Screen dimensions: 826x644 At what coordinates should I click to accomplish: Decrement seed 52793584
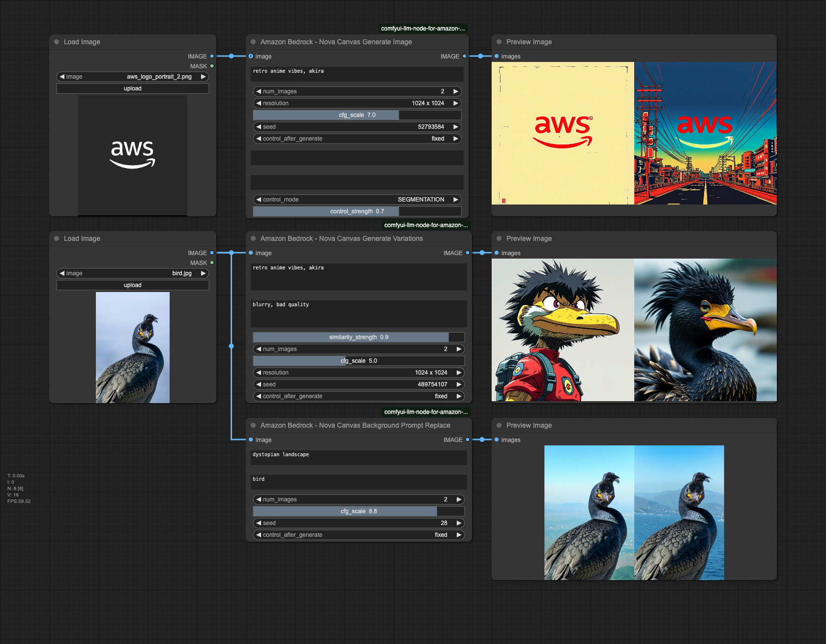click(x=259, y=127)
